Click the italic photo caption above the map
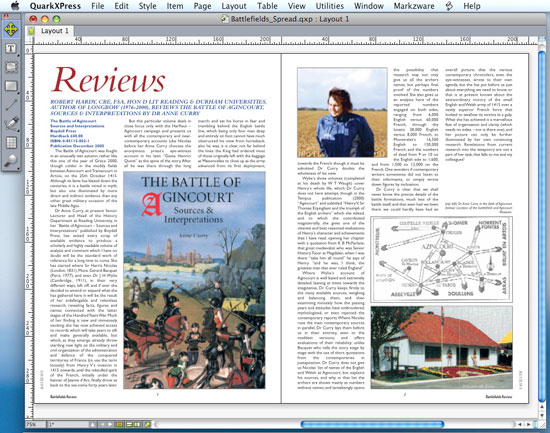The height and width of the screenshot is (433, 550). tap(478, 207)
